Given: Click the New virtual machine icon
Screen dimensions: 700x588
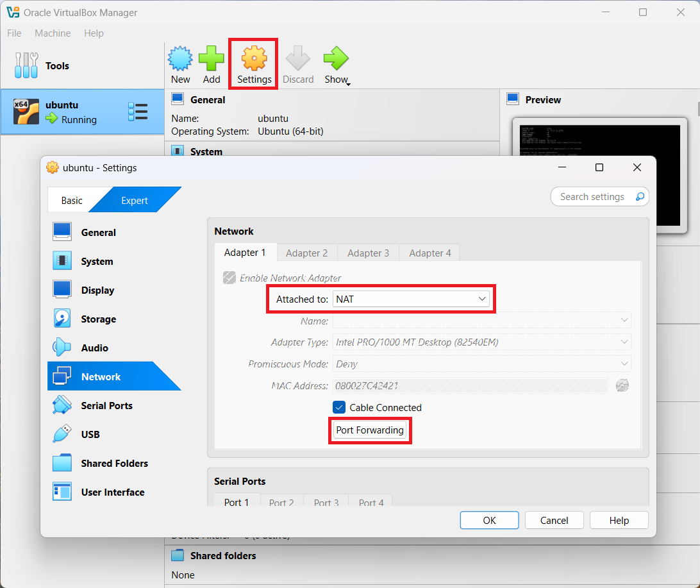Looking at the screenshot, I should 180,58.
